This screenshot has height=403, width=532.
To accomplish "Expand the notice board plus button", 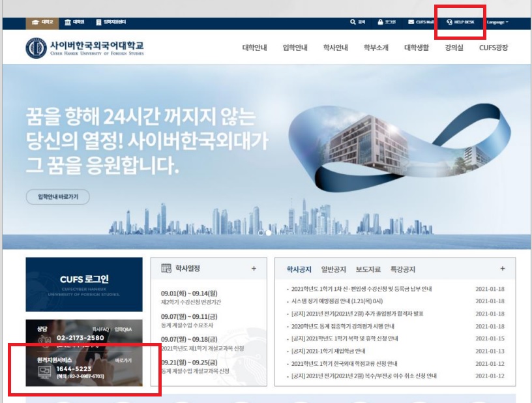I will click(503, 269).
